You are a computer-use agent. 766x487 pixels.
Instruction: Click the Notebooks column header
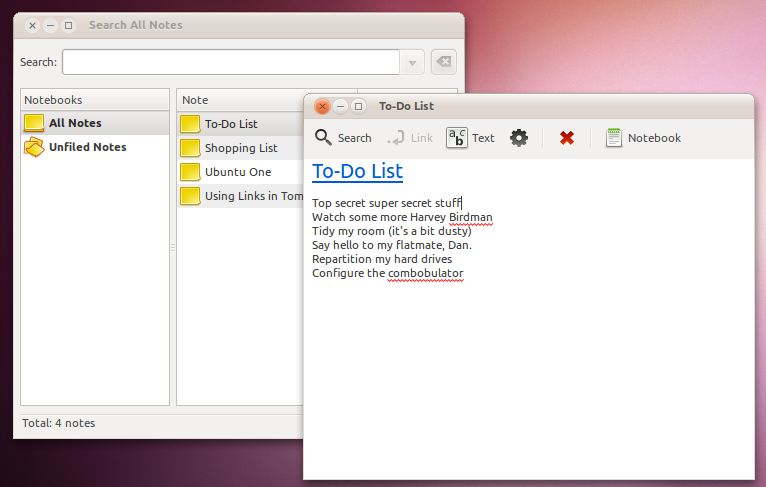tap(94, 100)
